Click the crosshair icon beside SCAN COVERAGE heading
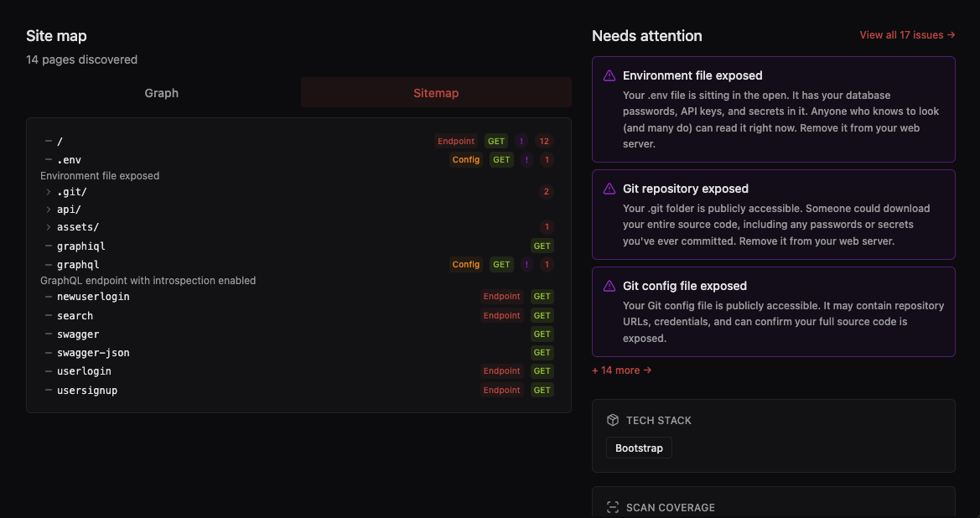Screen dimensions: 980x518 pyautogui.click(x=611, y=506)
